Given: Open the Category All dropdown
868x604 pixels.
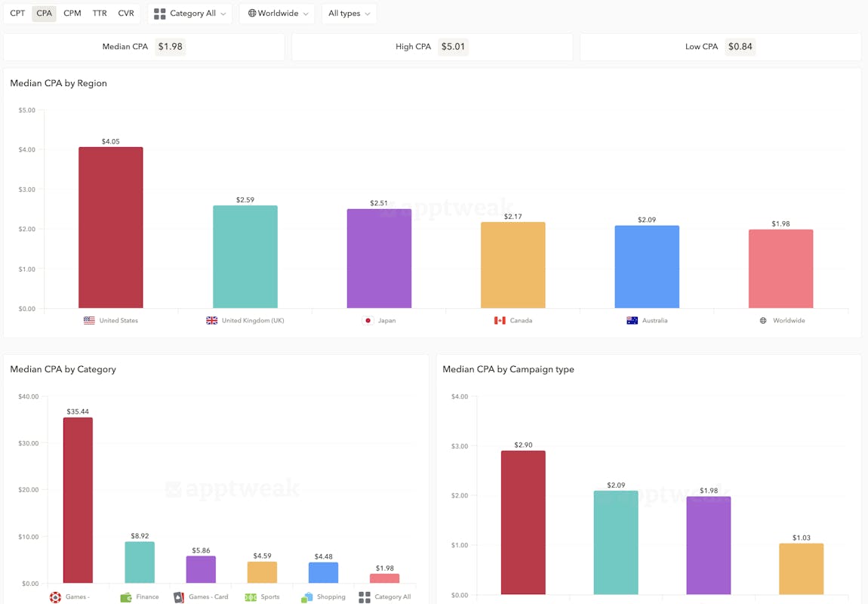Looking at the screenshot, I should [x=190, y=14].
